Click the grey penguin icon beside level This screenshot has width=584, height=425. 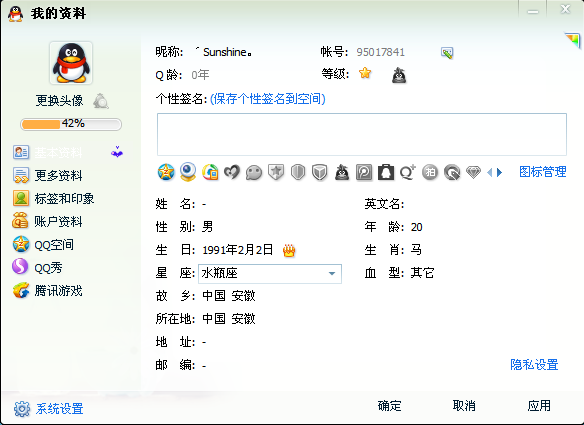[399, 75]
